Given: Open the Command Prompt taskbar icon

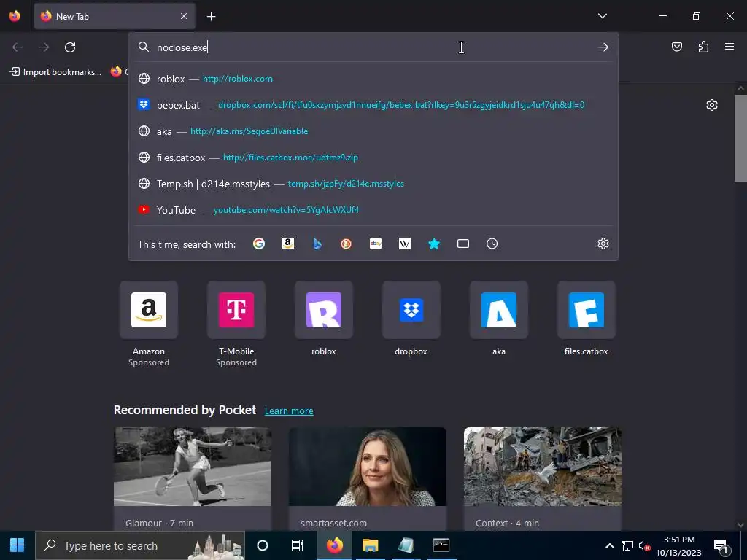Looking at the screenshot, I should tap(441, 545).
